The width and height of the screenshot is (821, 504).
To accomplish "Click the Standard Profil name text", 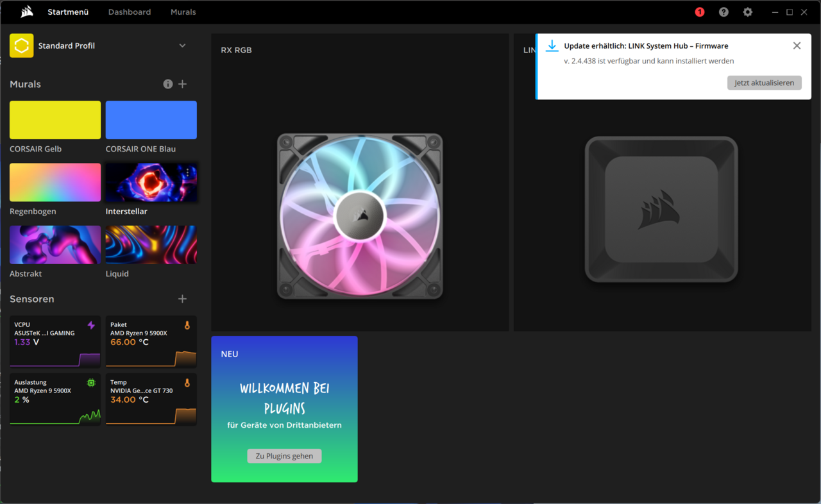I will tap(67, 46).
